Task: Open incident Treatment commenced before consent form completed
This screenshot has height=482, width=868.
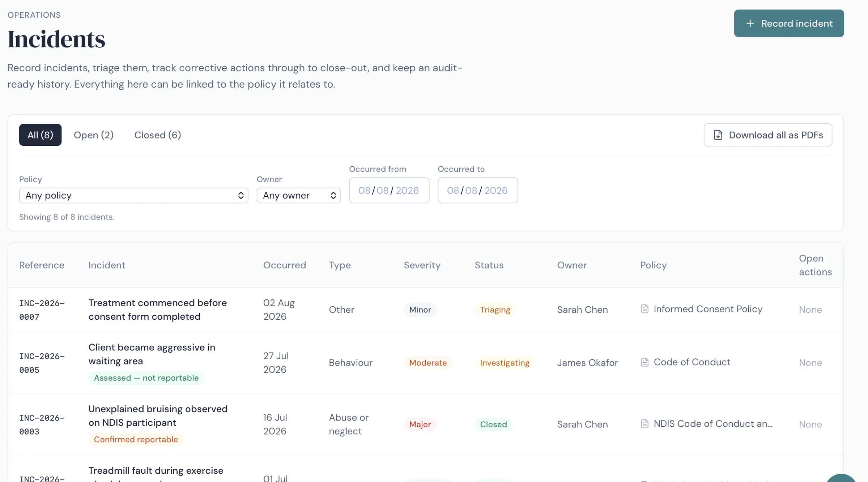Action: (x=158, y=310)
